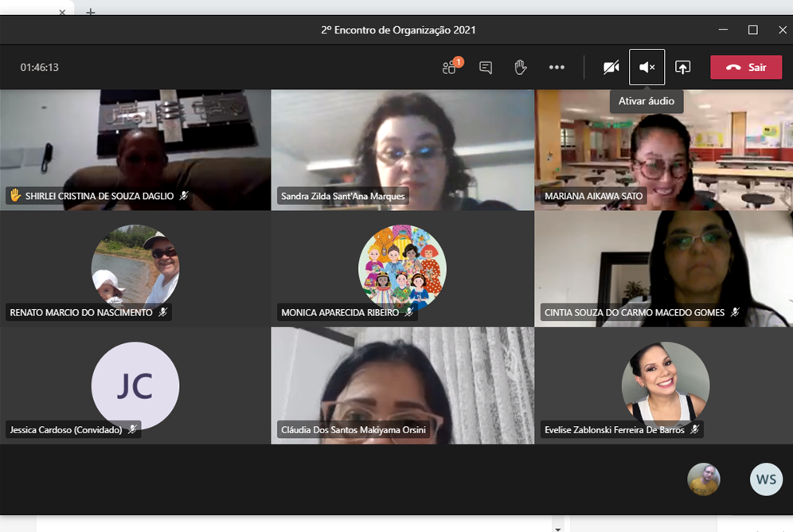Open the meeting chat icon

(x=486, y=67)
